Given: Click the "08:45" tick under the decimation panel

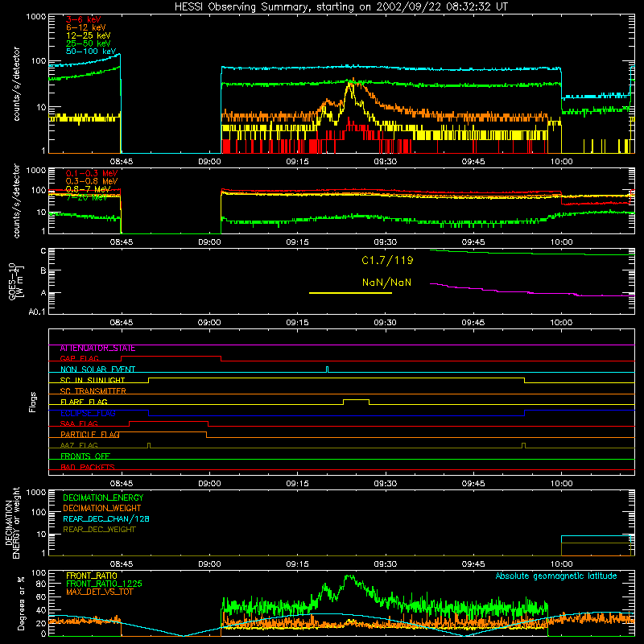Looking at the screenshot, I should [122, 564].
